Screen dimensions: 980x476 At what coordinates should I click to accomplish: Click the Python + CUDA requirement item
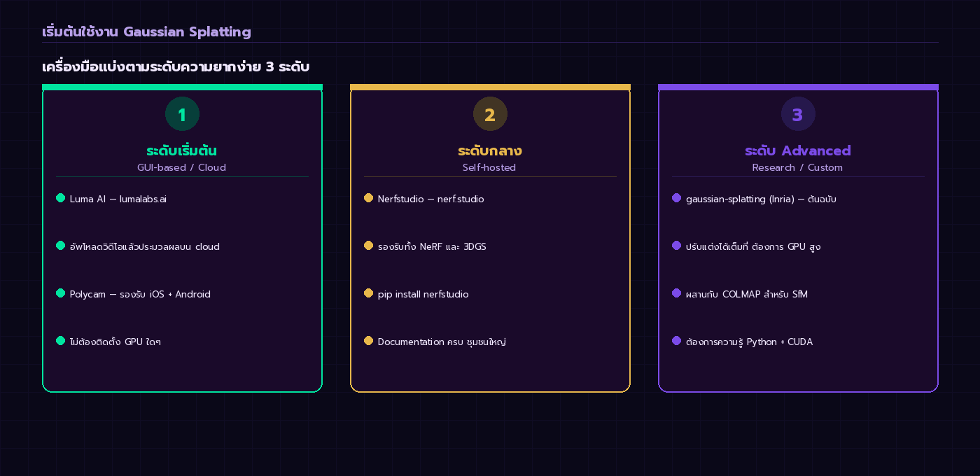coord(749,342)
